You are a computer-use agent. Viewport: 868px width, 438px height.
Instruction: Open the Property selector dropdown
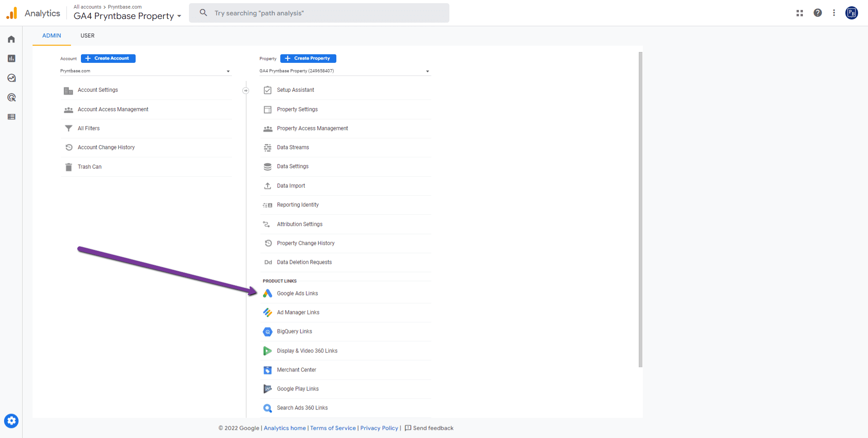coord(345,71)
